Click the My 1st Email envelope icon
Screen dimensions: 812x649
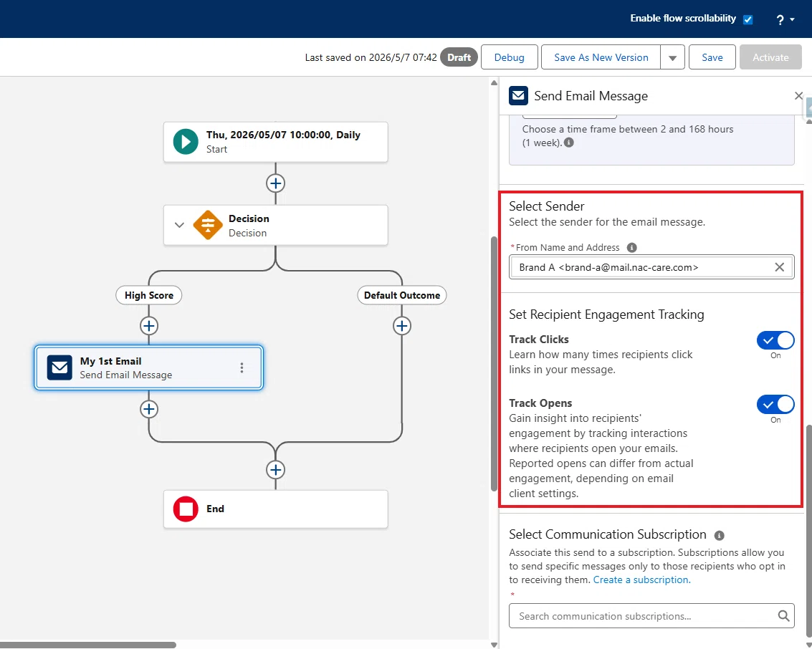click(x=59, y=367)
